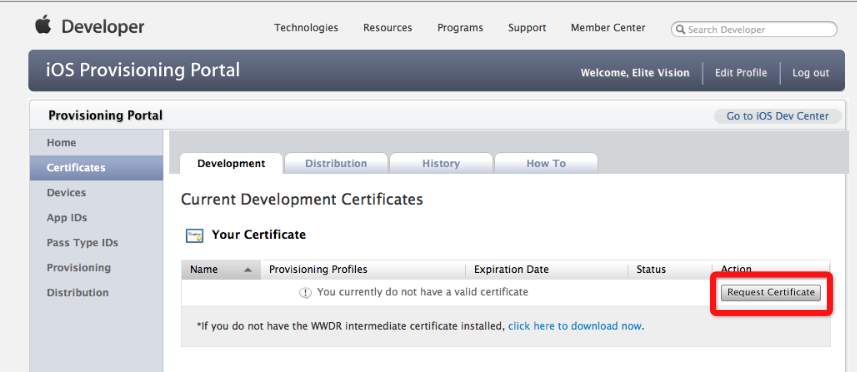The image size is (857, 372).
Task: Open the How To tab
Action: click(x=546, y=163)
